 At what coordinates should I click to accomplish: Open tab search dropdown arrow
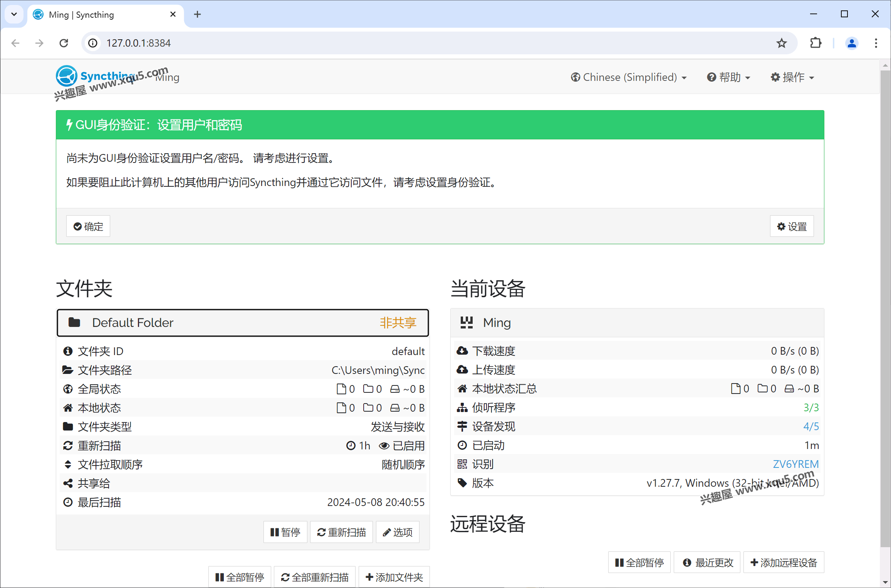click(x=14, y=15)
